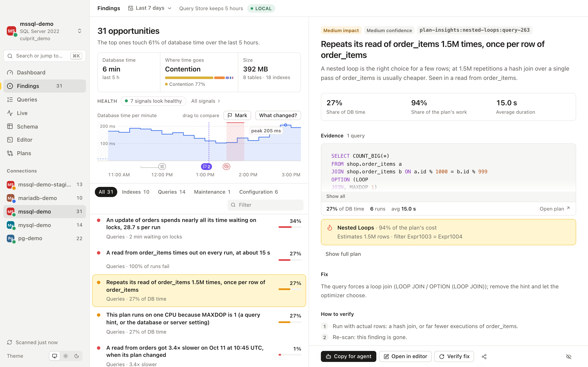
Task: Click the 34% impact bar of orders update finding
Action: tap(290, 227)
